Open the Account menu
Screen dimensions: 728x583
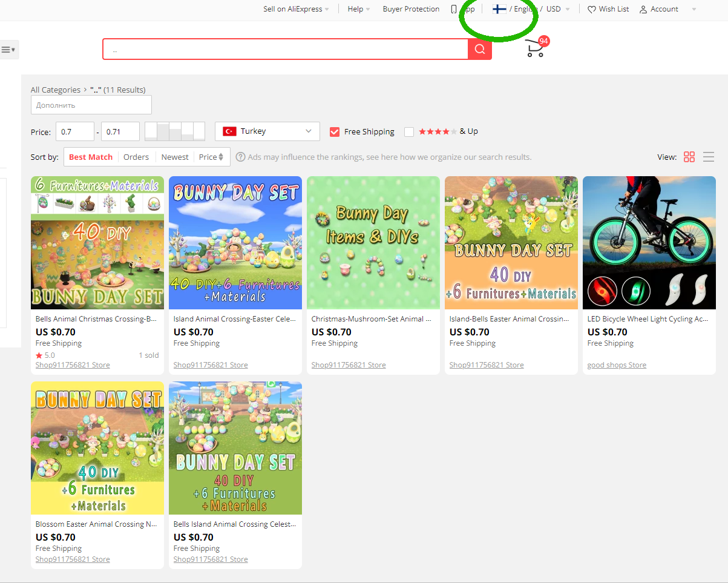tap(659, 9)
